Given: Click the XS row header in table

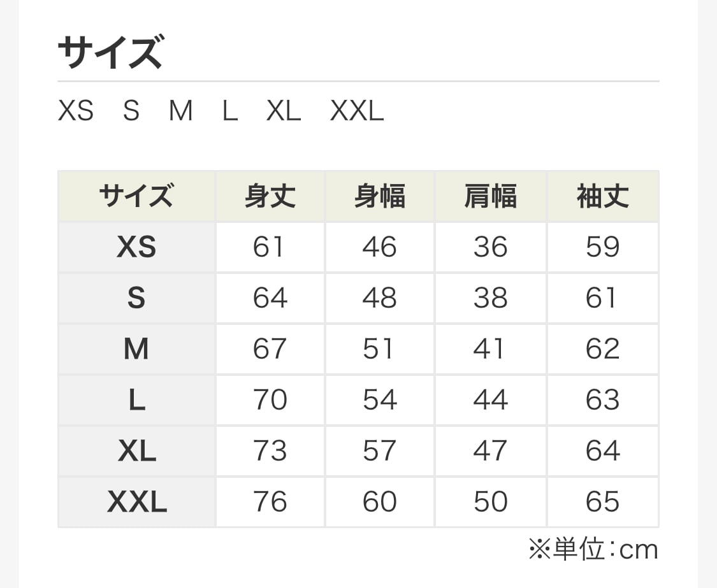Looking at the screenshot, I should click(136, 247).
